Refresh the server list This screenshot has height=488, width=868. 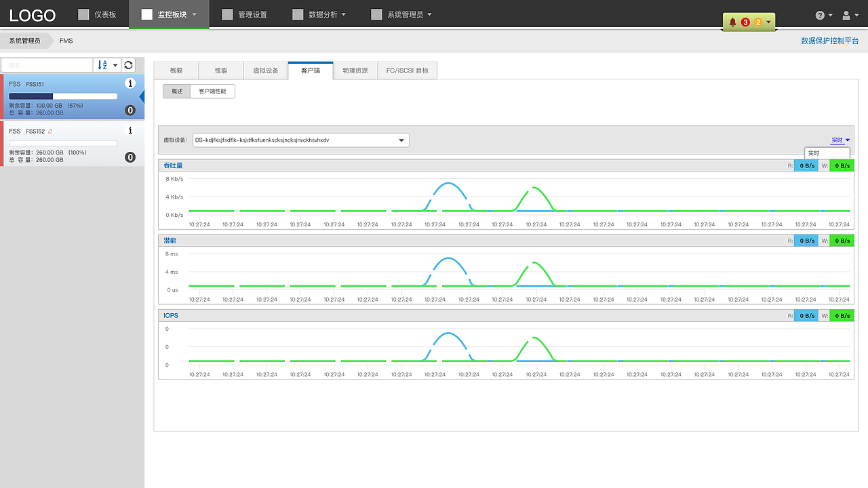128,65
